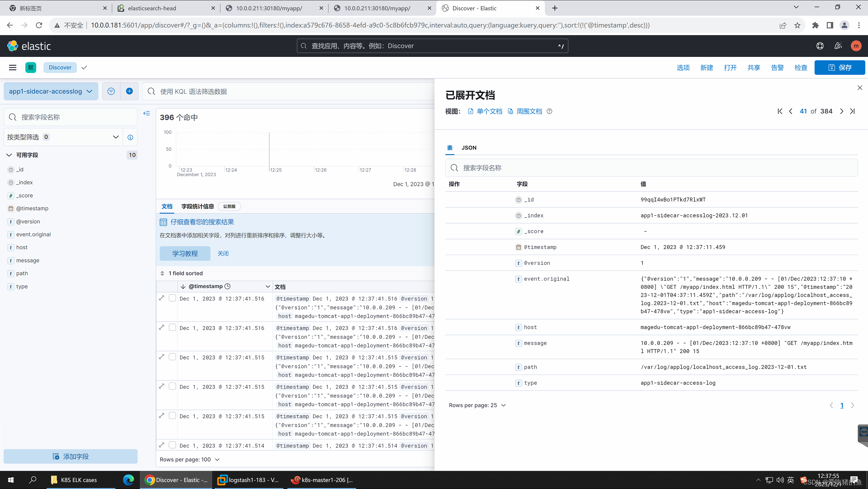
Task: Click the elastic logo
Action: [29, 46]
